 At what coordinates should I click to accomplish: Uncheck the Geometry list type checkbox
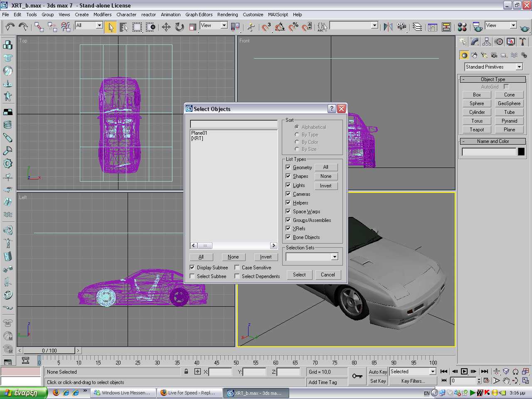point(288,167)
